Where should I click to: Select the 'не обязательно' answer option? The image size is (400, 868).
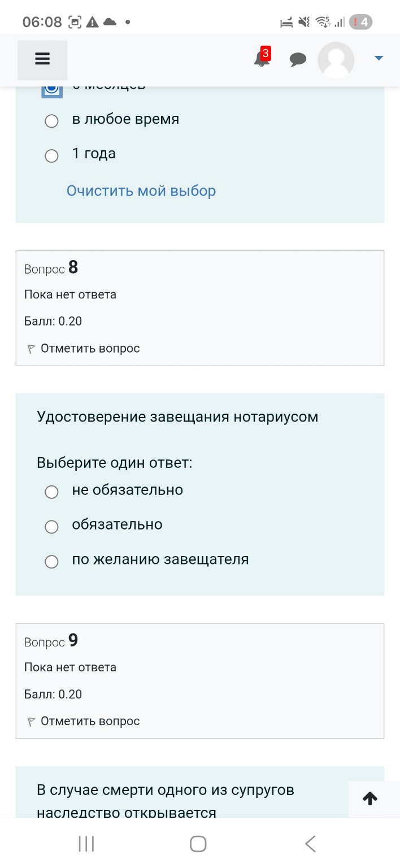click(51, 492)
